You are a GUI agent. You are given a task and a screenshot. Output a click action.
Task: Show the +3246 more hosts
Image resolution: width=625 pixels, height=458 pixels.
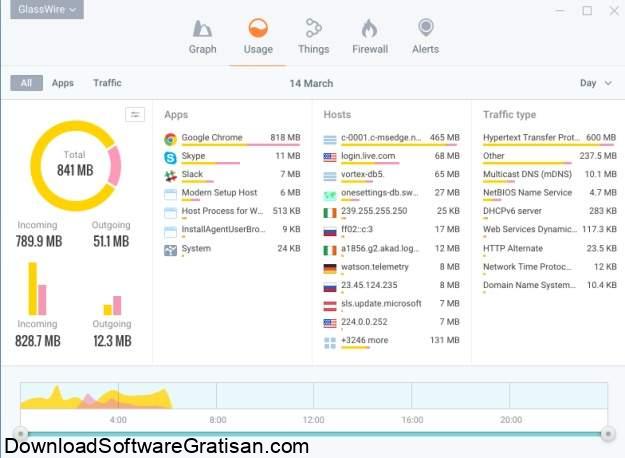(x=391, y=341)
